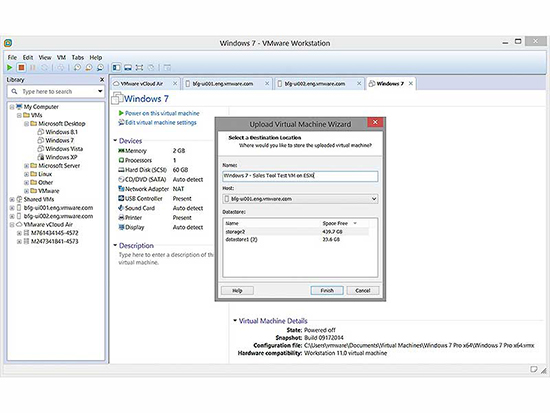The image size is (550, 413).
Task: Expand the Linux folder
Action: tap(26, 174)
